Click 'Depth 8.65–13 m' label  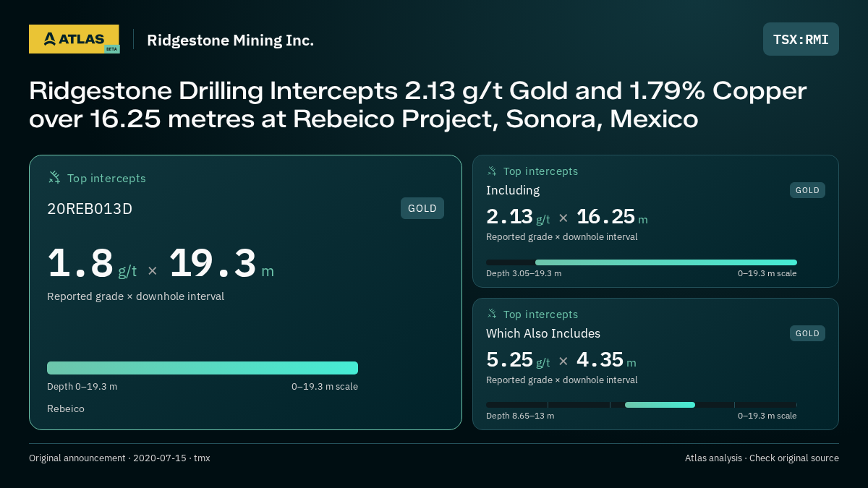tap(520, 416)
